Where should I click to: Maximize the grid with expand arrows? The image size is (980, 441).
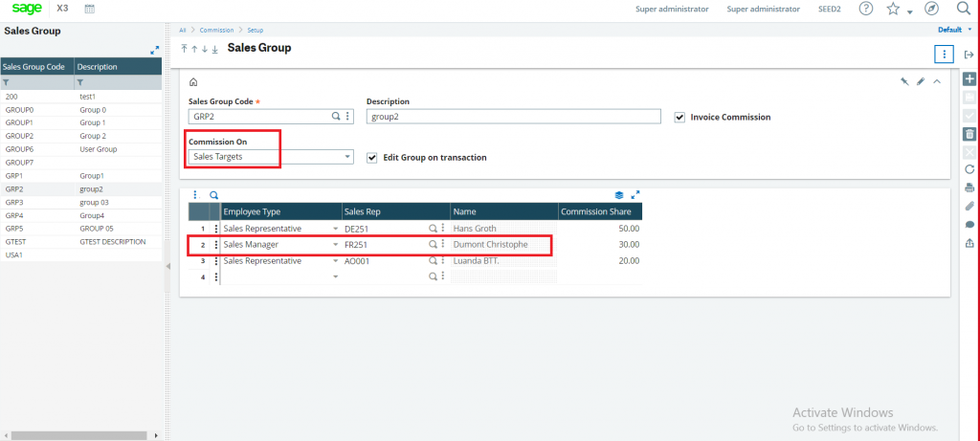tap(635, 195)
